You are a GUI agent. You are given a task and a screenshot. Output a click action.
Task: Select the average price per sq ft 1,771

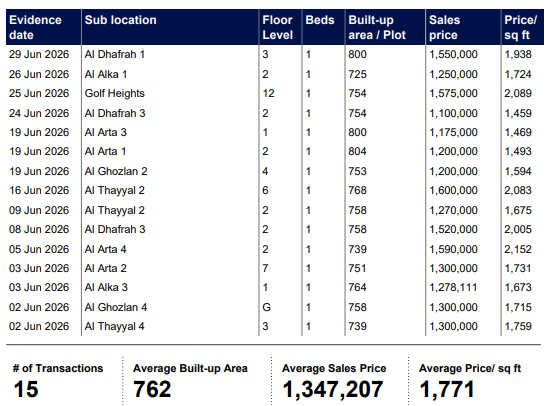point(447,389)
